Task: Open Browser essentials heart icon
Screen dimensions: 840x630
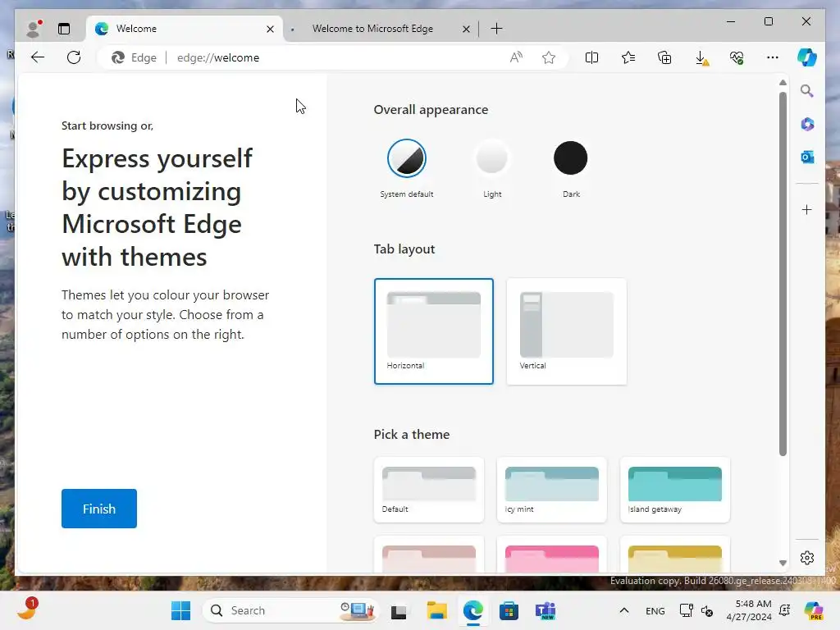Action: click(x=737, y=57)
